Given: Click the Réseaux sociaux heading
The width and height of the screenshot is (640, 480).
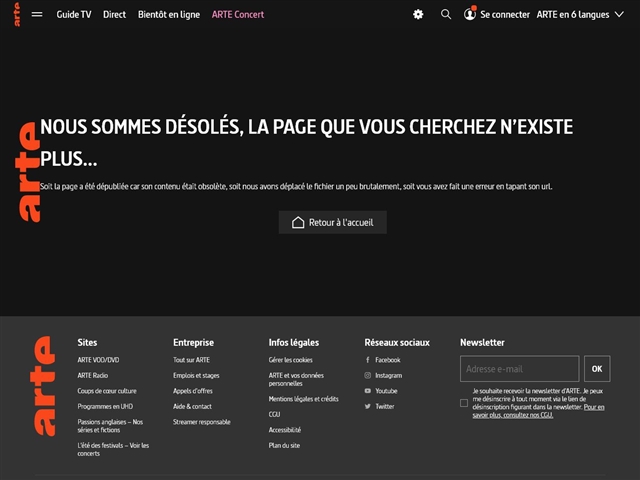Looking at the screenshot, I should coord(397,342).
